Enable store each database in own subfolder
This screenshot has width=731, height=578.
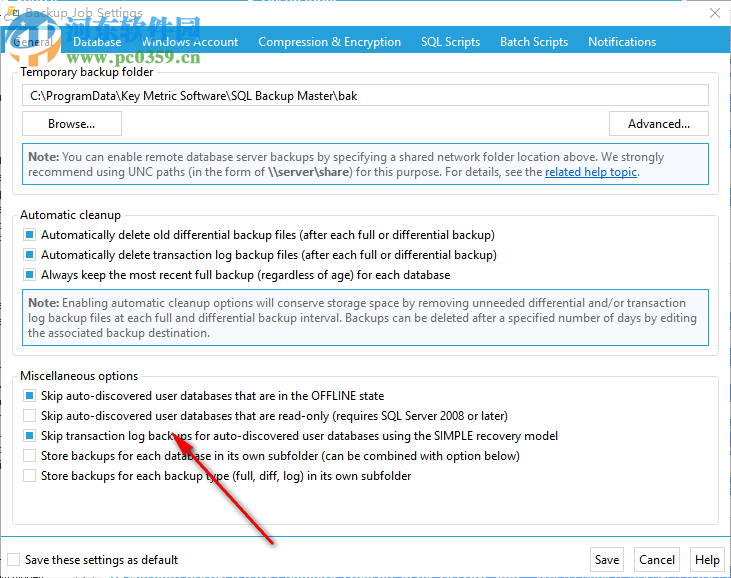point(29,455)
